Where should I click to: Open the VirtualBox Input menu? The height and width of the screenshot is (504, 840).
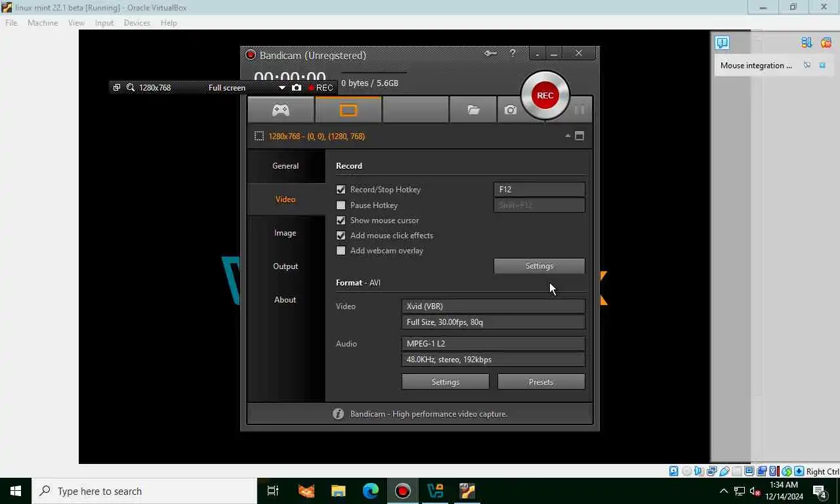click(x=104, y=23)
